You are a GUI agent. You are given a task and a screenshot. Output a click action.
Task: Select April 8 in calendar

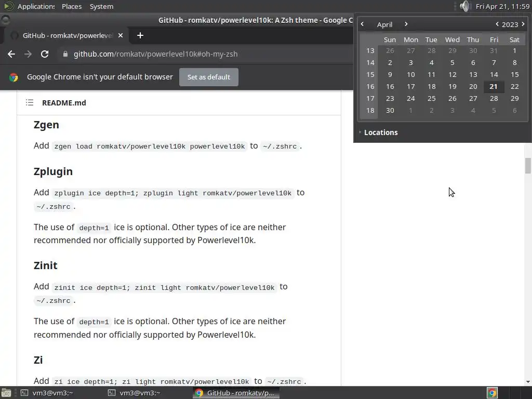pos(515,62)
